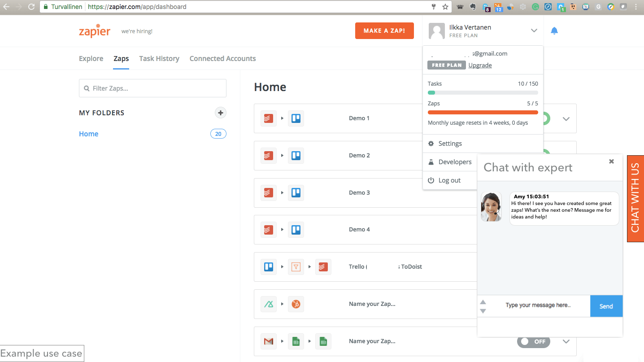Open Connected Accounts tab
The height and width of the screenshot is (362, 644).
pyautogui.click(x=222, y=59)
